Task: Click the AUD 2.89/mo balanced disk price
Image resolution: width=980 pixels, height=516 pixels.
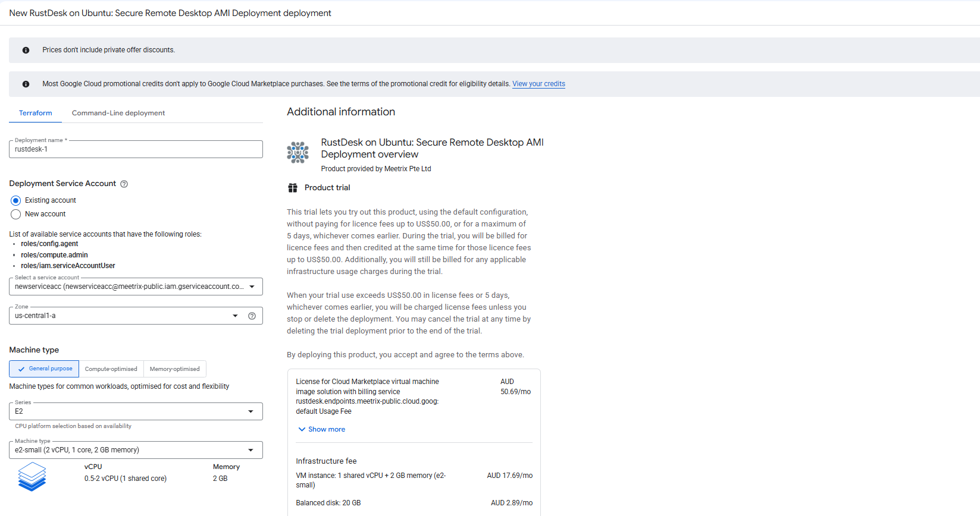Action: (x=512, y=503)
